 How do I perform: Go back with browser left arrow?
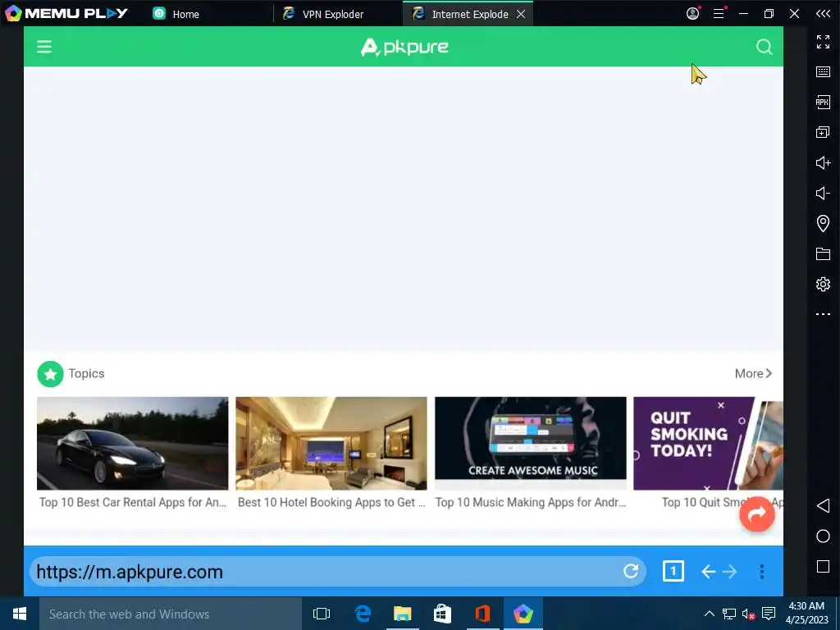pyautogui.click(x=708, y=572)
